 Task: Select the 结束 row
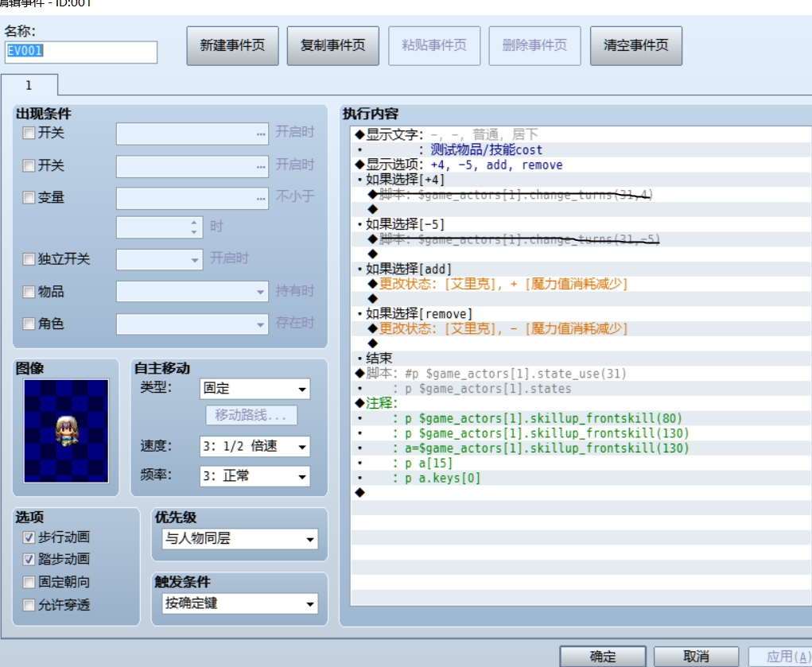click(581, 359)
